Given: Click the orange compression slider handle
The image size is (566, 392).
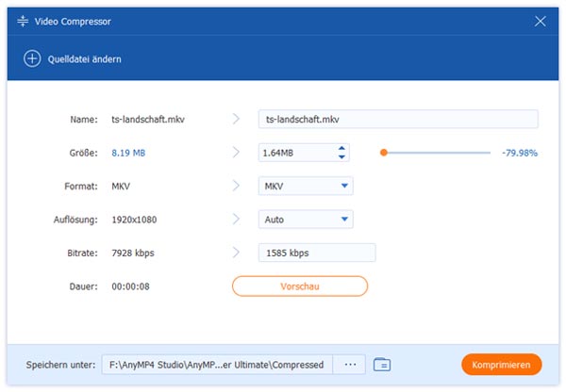Looking at the screenshot, I should [384, 153].
